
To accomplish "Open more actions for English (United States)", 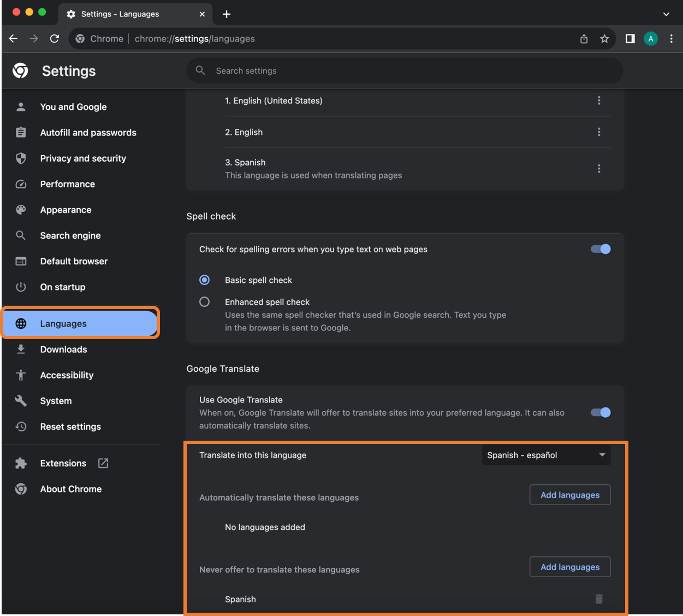I will click(599, 100).
